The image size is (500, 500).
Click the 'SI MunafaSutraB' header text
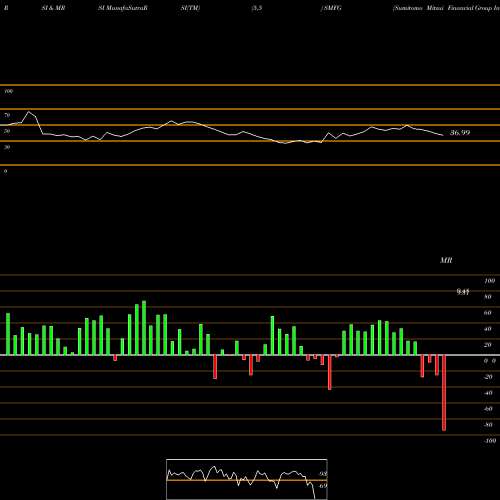pyautogui.click(x=123, y=8)
